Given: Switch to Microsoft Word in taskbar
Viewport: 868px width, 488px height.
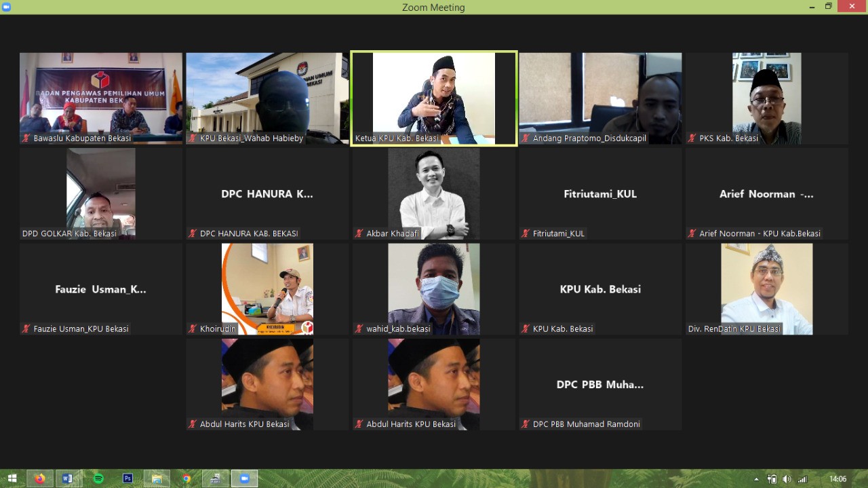Looking at the screenshot, I should [68, 478].
